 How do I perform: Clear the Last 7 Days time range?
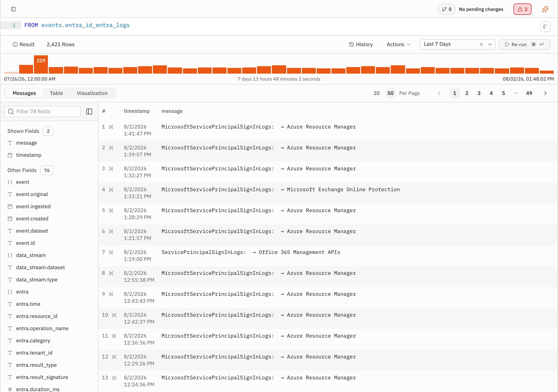[x=481, y=44]
